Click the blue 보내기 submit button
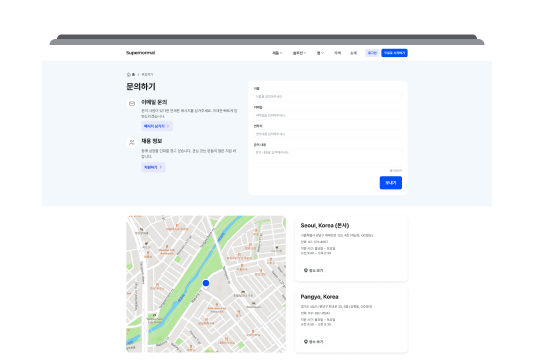The image size is (534, 360). pos(391,183)
